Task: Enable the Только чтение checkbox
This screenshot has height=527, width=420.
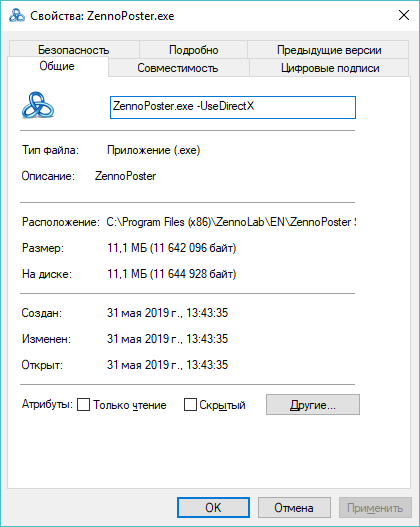Action: point(83,405)
